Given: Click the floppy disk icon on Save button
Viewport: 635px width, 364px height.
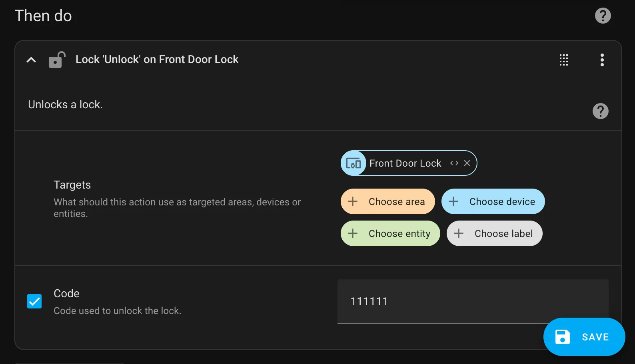Looking at the screenshot, I should pos(562,337).
